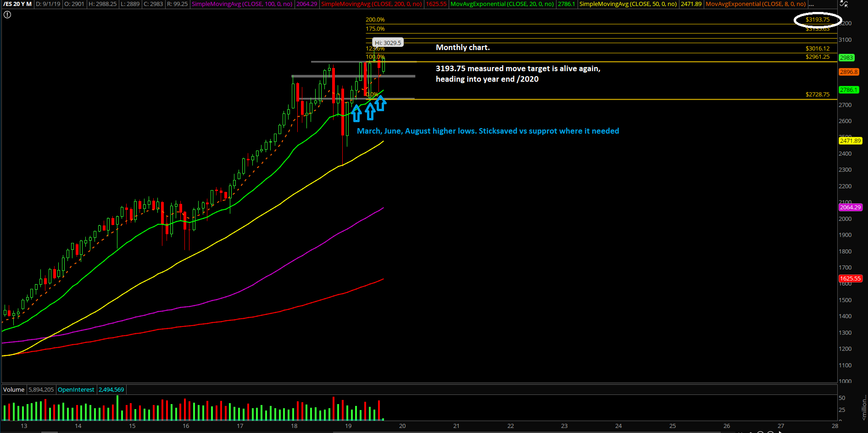Screen dimensions: 868x433
Task: Select the orange 2896.8 price bubble
Action: tap(849, 72)
